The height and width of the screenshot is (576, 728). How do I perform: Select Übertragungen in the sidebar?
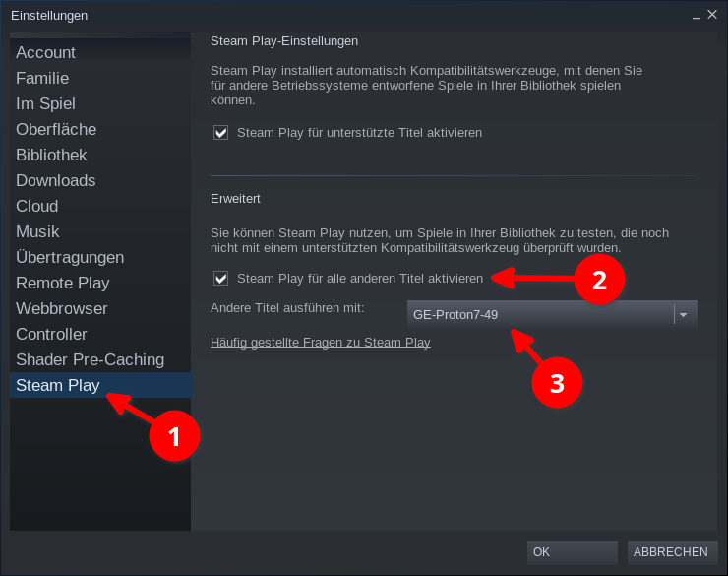70,257
